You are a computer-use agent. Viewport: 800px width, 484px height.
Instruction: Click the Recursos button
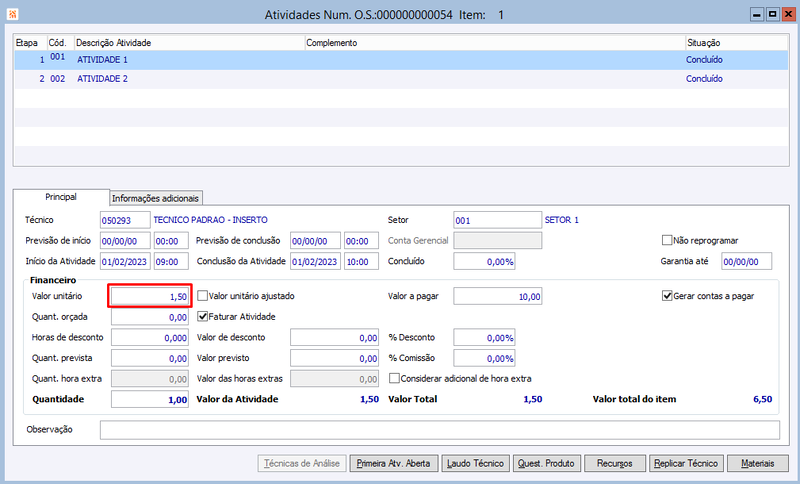[x=615, y=464]
